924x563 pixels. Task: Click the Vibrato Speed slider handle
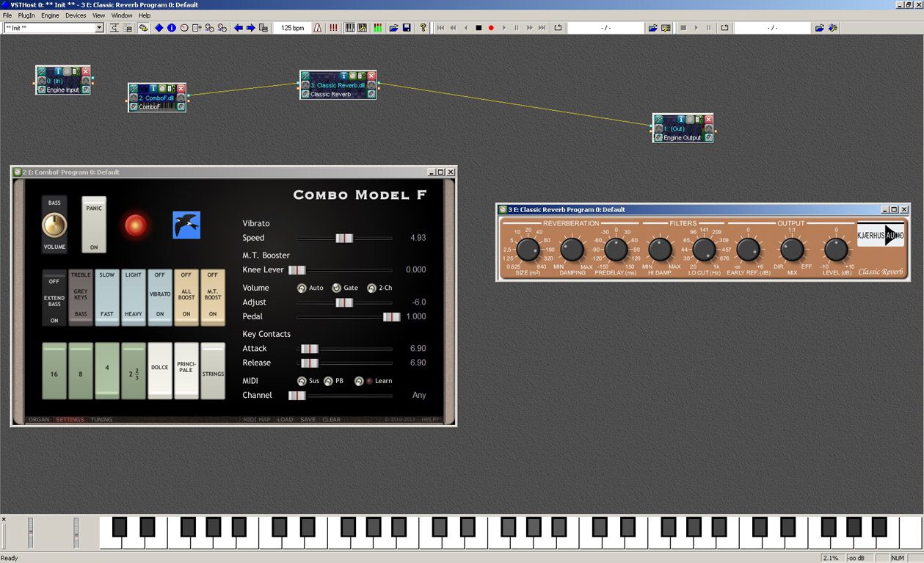[344, 238]
